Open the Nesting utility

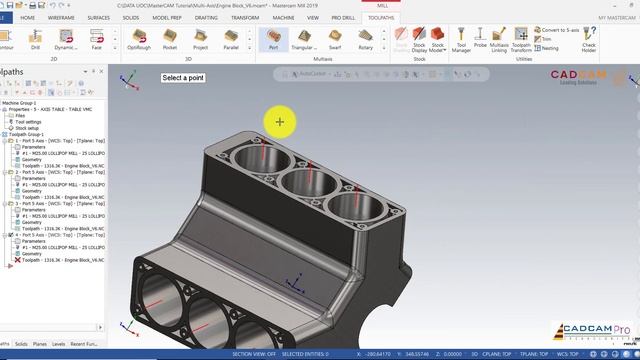[x=546, y=48]
